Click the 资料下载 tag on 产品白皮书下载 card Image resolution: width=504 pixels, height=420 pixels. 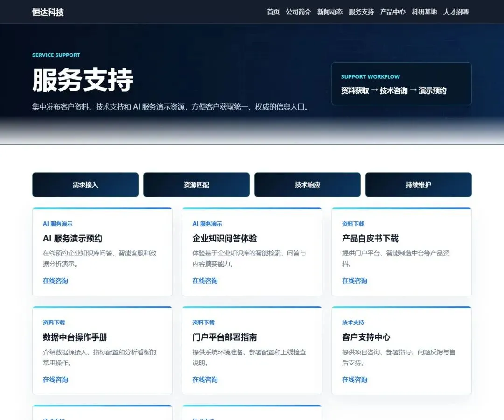tap(353, 224)
